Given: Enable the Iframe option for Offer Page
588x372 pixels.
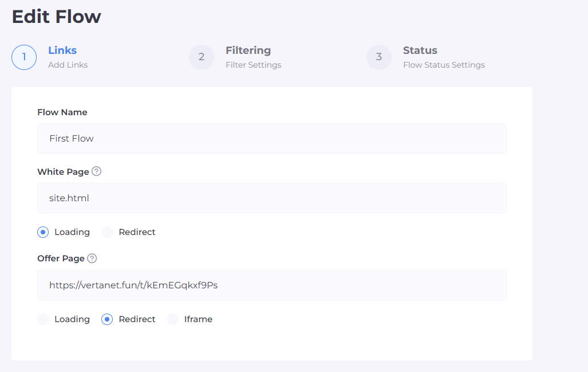Looking at the screenshot, I should coord(173,319).
